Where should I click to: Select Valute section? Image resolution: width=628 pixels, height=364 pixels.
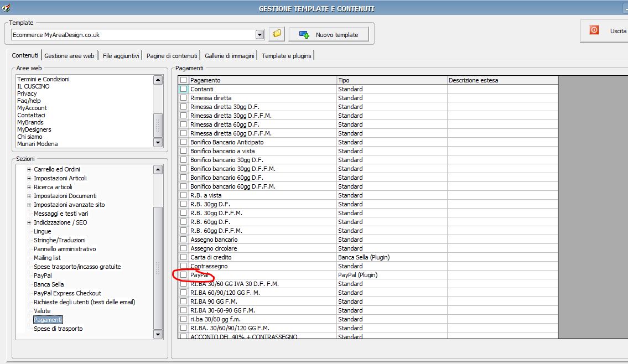point(42,311)
